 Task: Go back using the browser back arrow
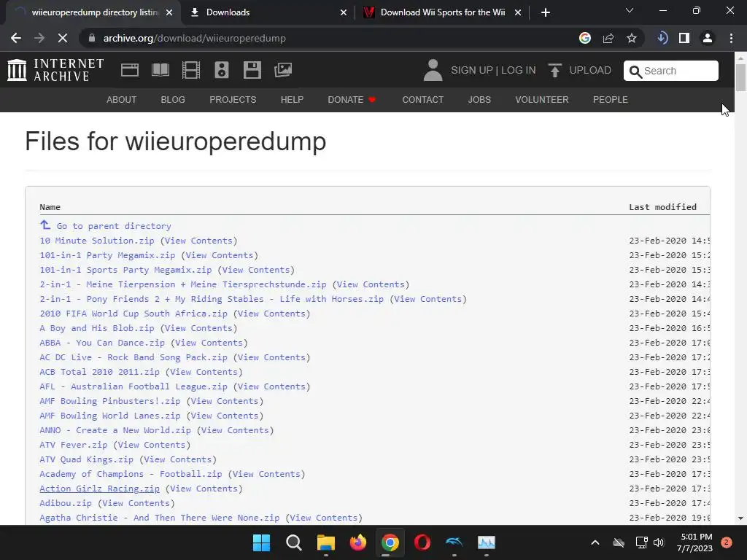[x=16, y=38]
